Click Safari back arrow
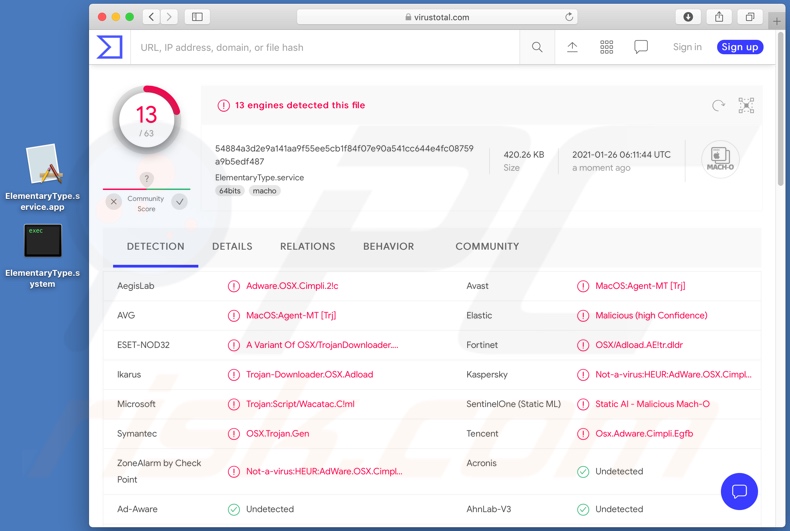The height and width of the screenshot is (531, 790). pyautogui.click(x=152, y=17)
